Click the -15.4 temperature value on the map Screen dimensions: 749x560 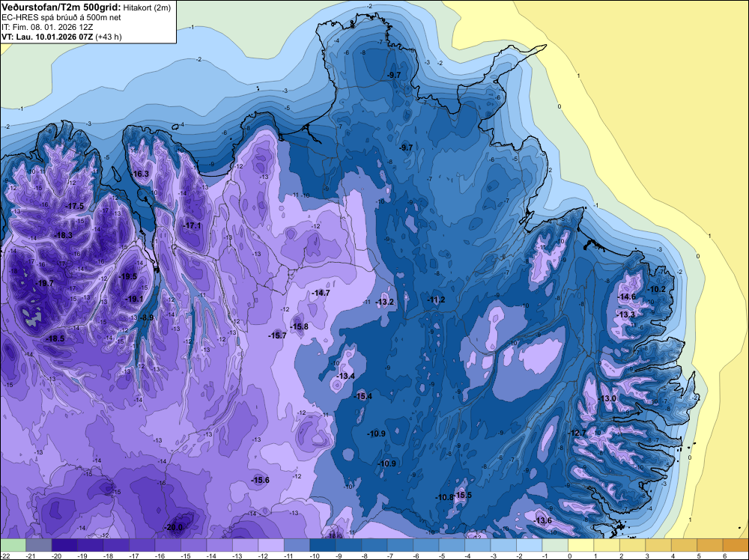pyautogui.click(x=363, y=396)
